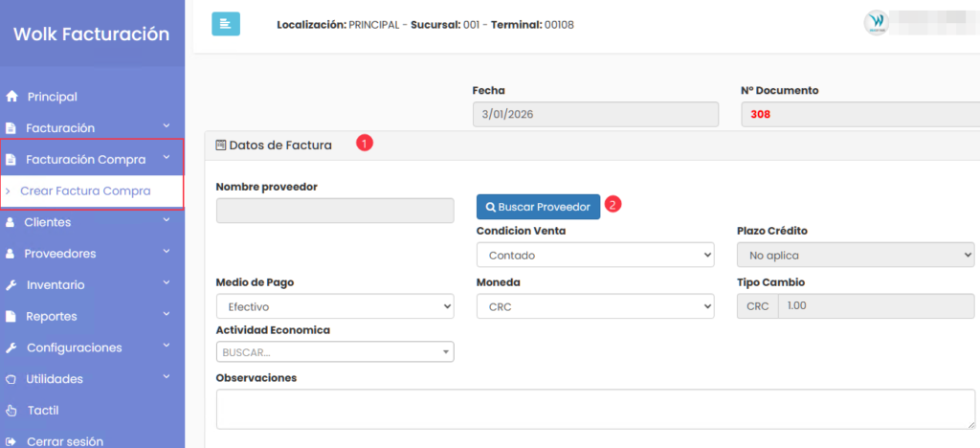Select Crear Factura Compra submenu item
The width and height of the screenshot is (980, 448).
(85, 190)
